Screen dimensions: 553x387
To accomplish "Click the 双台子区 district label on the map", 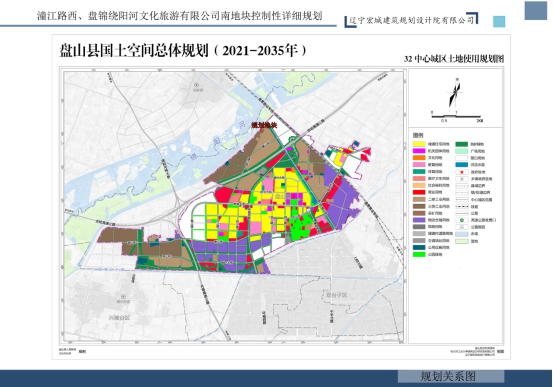I will 336,295.
